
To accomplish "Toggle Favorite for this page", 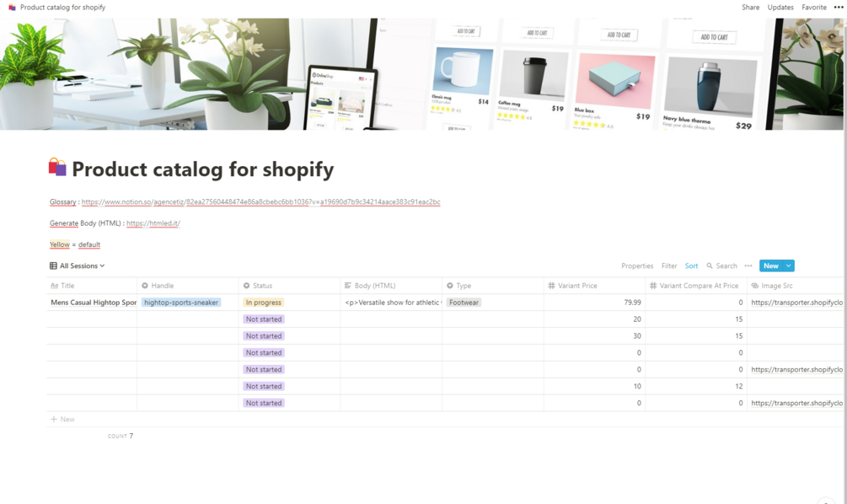I will 813,7.
